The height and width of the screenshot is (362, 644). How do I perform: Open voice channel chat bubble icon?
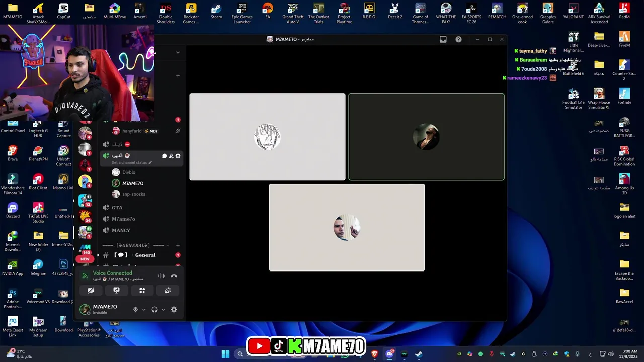click(x=164, y=156)
